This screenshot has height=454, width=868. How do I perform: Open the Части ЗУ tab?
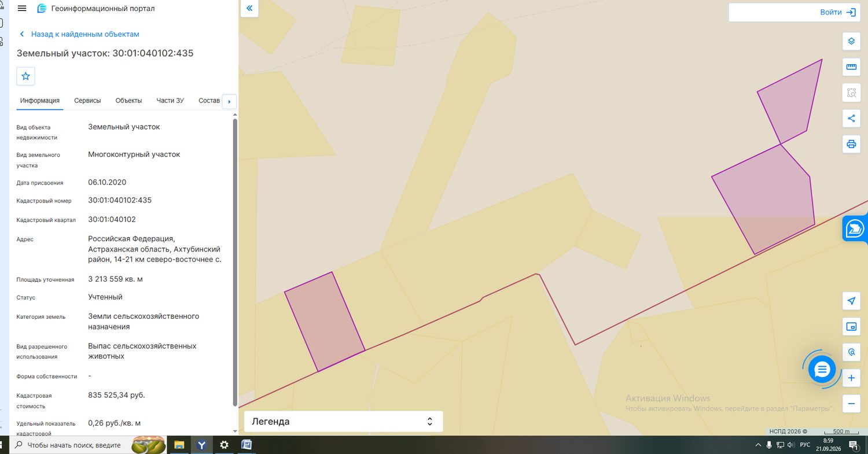(170, 101)
